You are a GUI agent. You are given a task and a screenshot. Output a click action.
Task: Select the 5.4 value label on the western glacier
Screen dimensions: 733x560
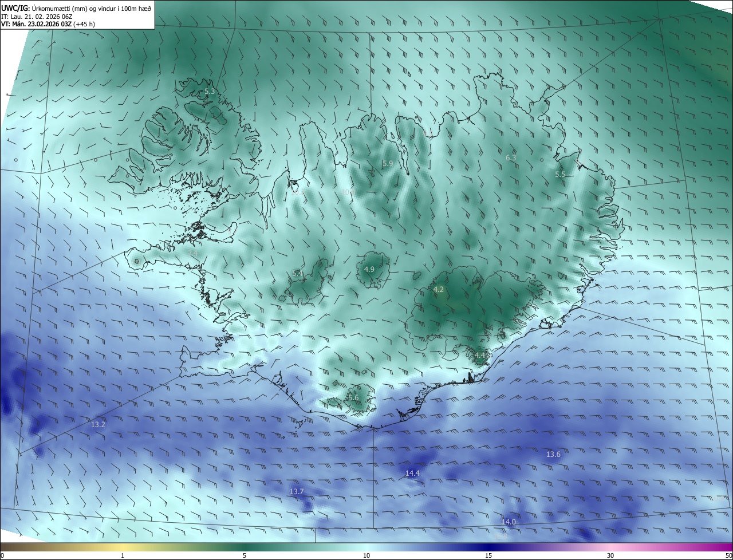coord(297,274)
